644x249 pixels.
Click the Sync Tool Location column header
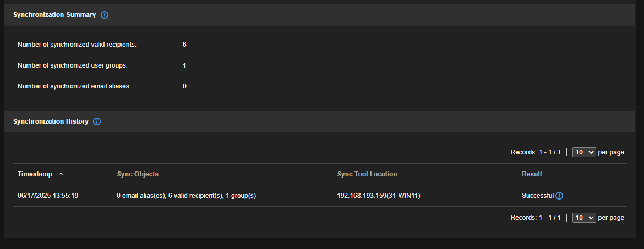pos(367,174)
